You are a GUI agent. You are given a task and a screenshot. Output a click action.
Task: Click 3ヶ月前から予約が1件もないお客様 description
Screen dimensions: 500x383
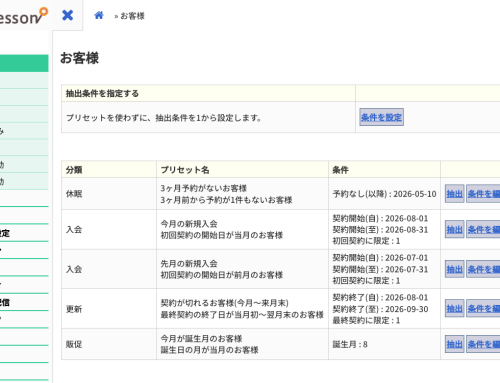[x=226, y=200]
